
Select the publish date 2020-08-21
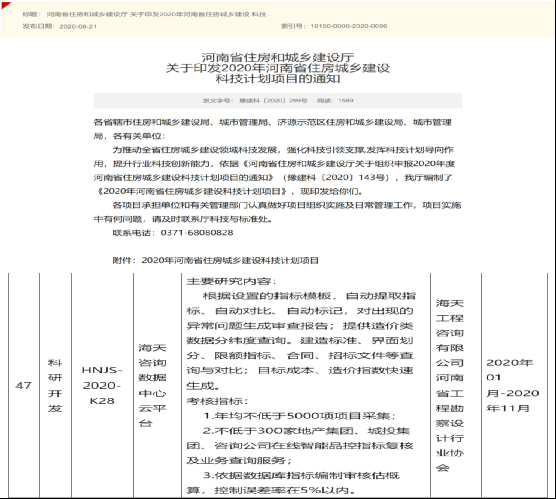click(78, 26)
